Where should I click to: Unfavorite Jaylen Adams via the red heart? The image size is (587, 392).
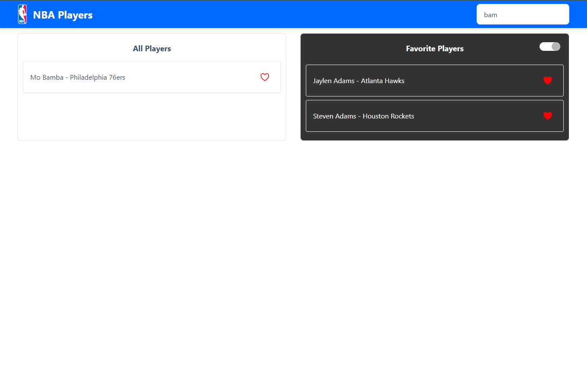click(548, 81)
